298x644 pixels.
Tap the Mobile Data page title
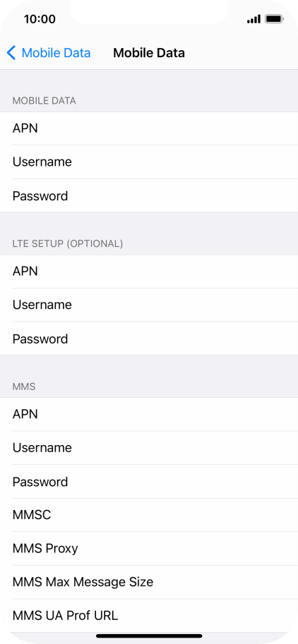(149, 53)
